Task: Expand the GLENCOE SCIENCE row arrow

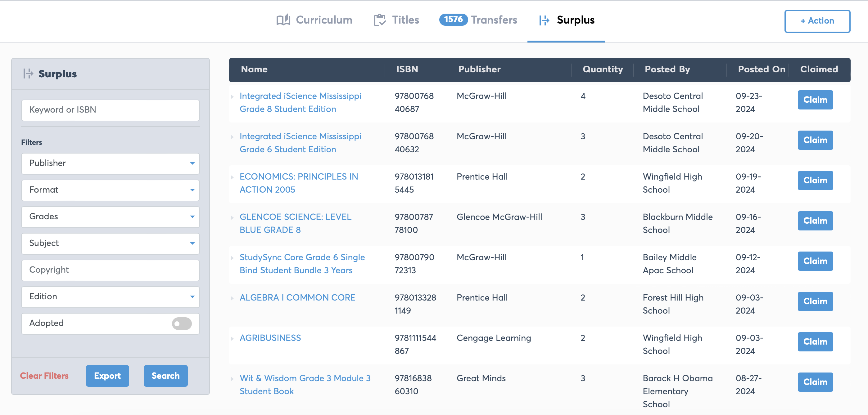Action: click(232, 218)
